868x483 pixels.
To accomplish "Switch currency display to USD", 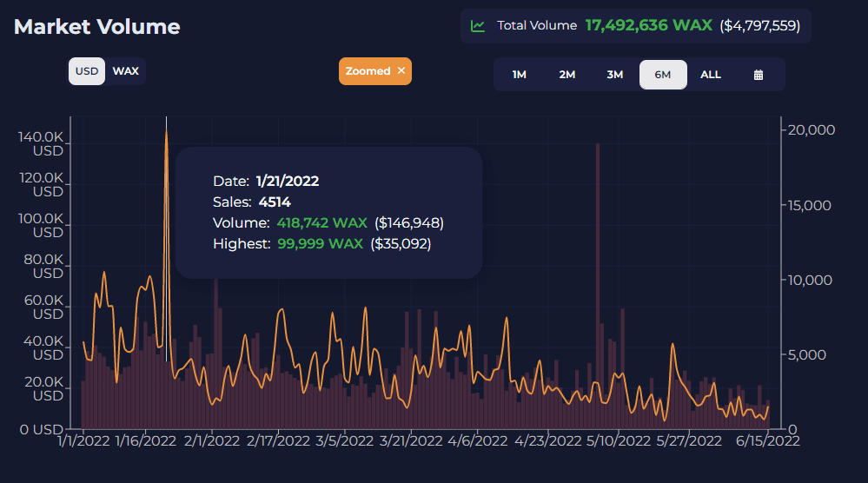I will [x=87, y=71].
